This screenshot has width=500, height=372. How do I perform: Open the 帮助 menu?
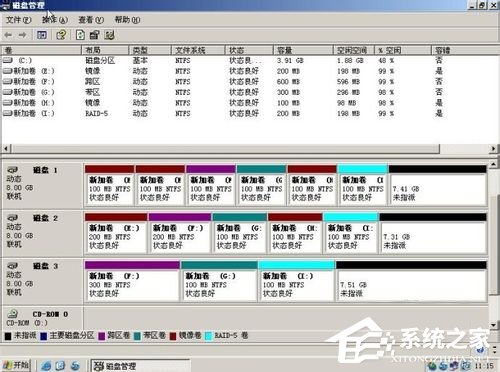tap(127, 20)
